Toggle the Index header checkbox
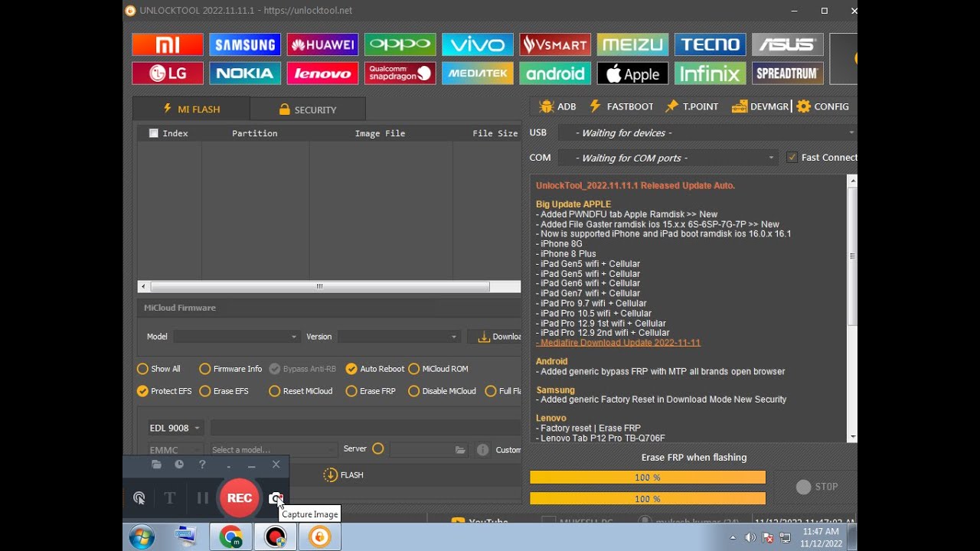980x551 pixels. 153,133
